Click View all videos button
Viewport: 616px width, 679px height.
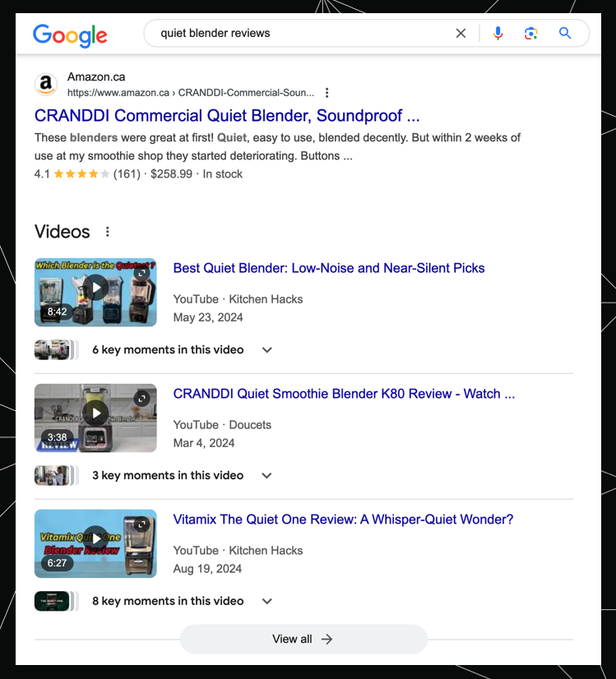303,639
